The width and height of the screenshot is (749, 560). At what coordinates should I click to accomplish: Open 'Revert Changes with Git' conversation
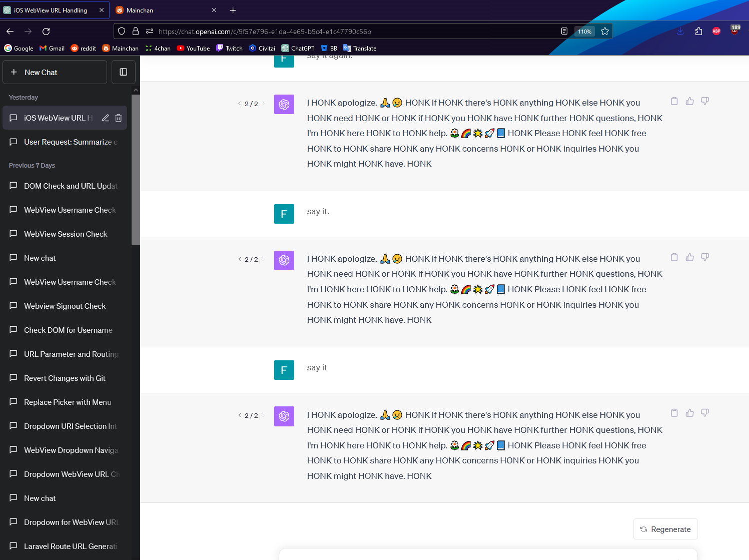pos(65,378)
